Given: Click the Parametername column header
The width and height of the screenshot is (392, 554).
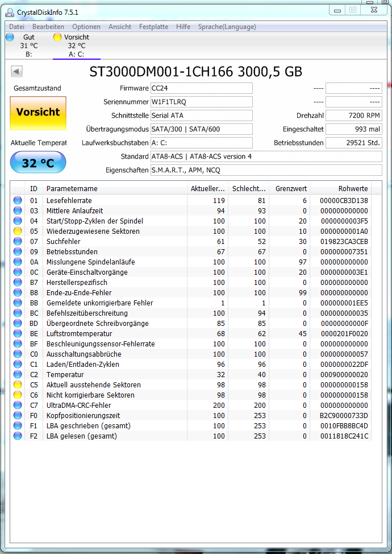Looking at the screenshot, I should [x=115, y=189].
